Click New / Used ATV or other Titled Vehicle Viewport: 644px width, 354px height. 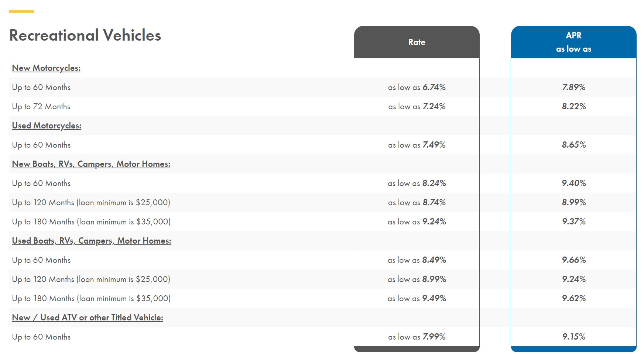click(x=88, y=317)
